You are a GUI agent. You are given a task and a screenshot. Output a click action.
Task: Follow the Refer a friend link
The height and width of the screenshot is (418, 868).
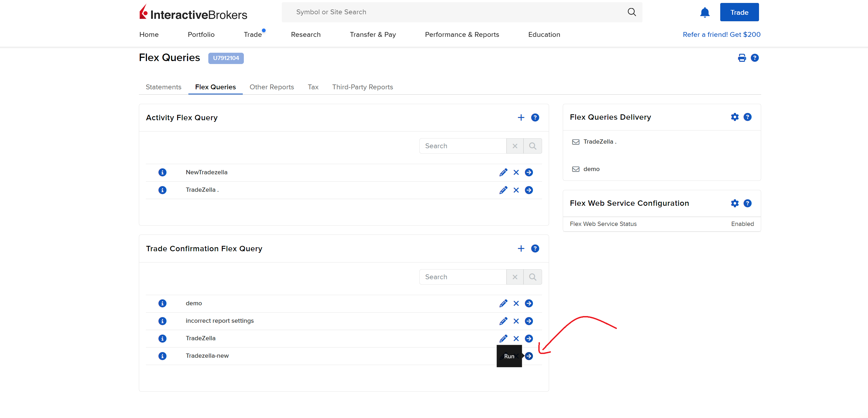(x=721, y=34)
